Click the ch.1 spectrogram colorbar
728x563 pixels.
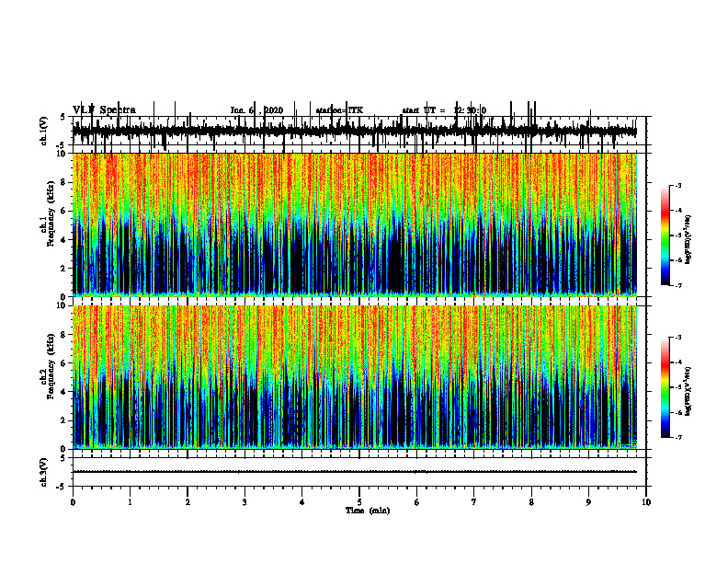click(665, 236)
